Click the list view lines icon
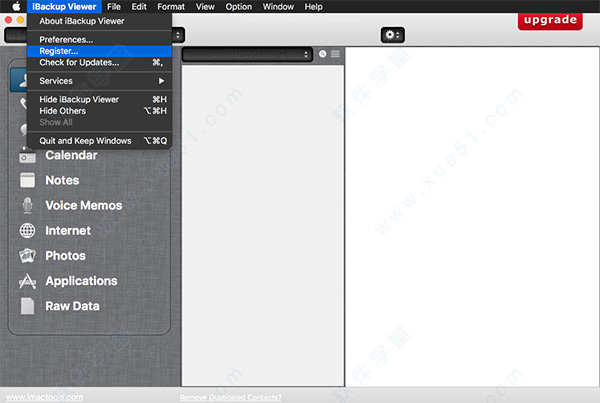The height and width of the screenshot is (403, 600). point(335,54)
